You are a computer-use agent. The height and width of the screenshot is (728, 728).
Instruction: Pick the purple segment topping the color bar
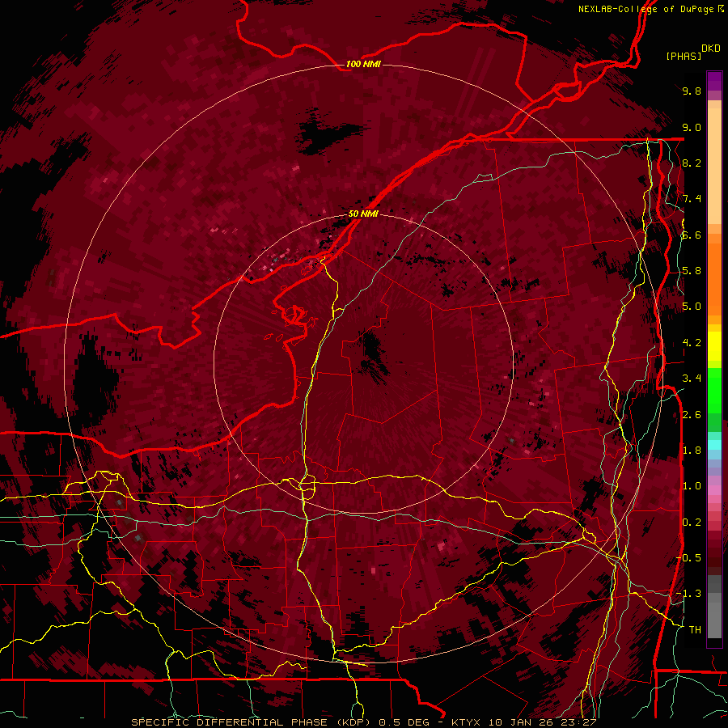pos(714,82)
